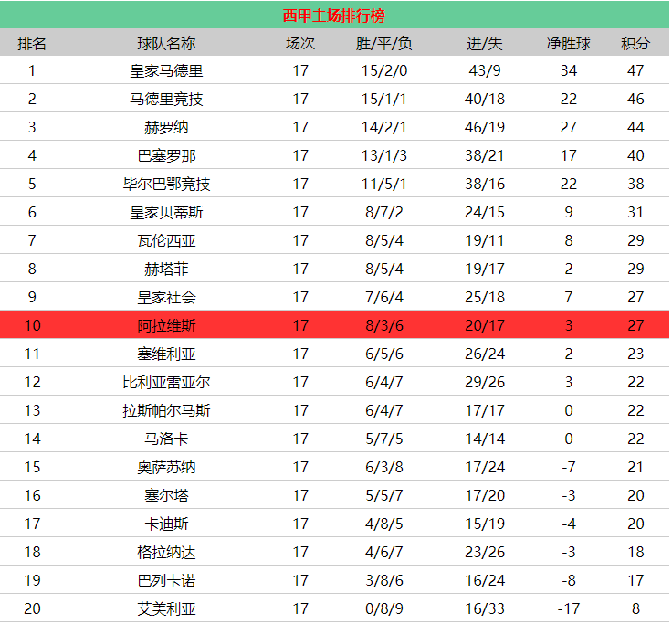The image size is (672, 624).
Task: Select the 马德里竞技 team name
Action: [166, 99]
